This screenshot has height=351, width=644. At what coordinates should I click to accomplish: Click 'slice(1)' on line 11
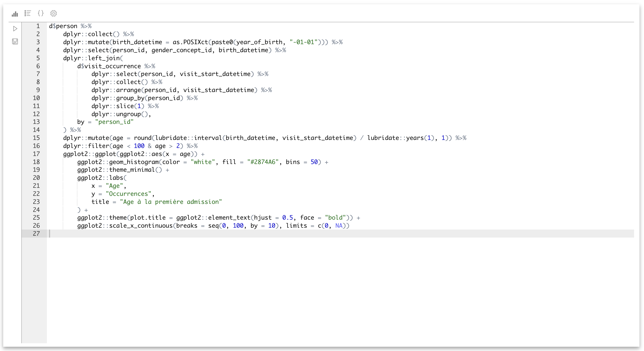point(130,106)
